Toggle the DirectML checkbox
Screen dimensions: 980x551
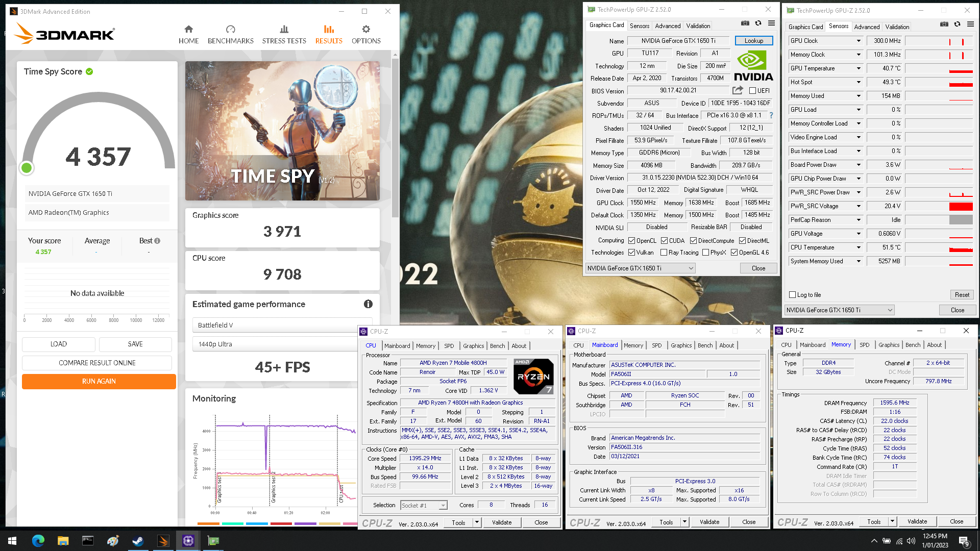pos(742,241)
